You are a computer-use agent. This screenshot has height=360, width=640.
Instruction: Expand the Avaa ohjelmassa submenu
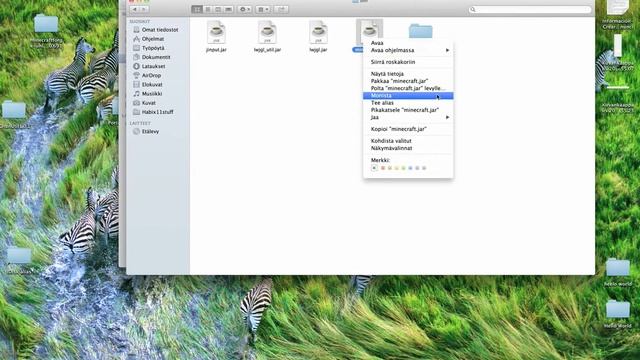point(408,50)
